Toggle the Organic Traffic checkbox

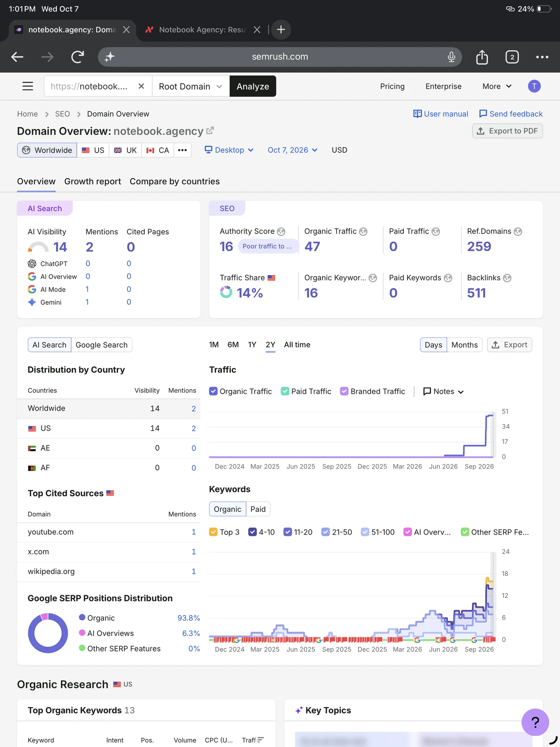click(x=214, y=391)
